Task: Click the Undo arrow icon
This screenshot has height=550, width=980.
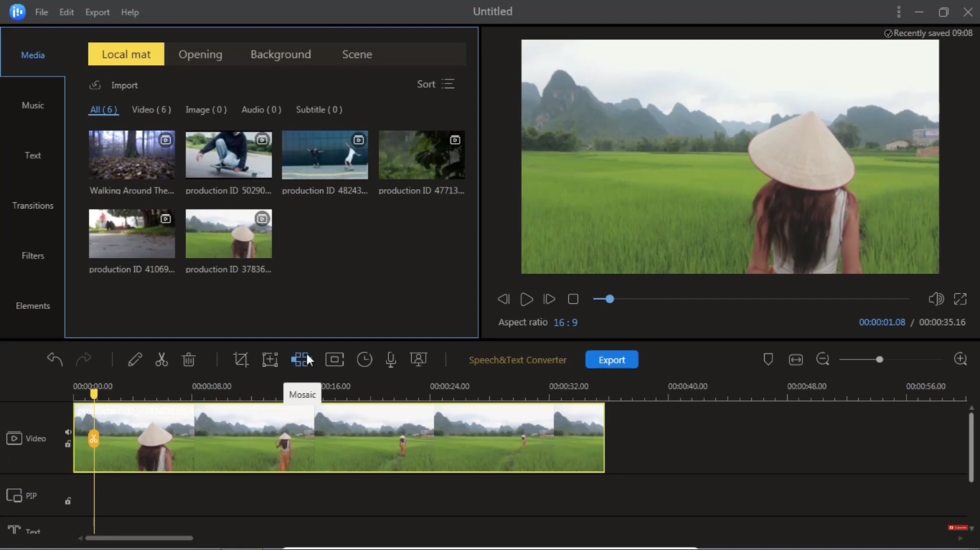Action: click(x=54, y=360)
